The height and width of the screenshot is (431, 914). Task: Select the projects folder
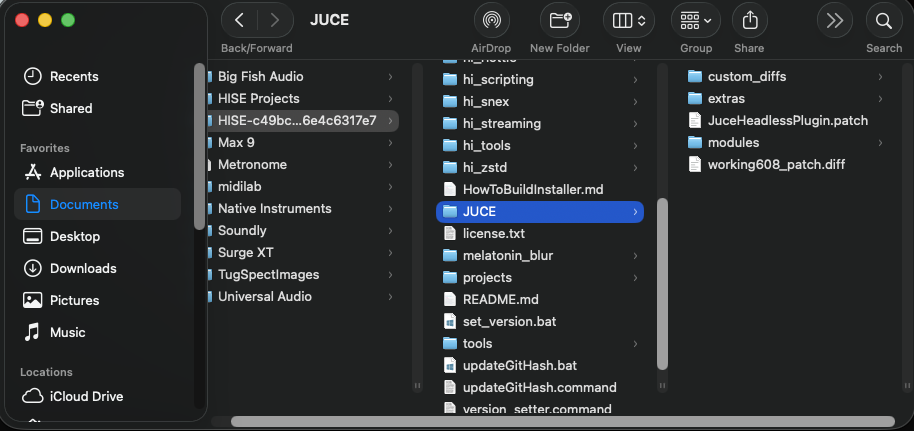(x=540, y=278)
